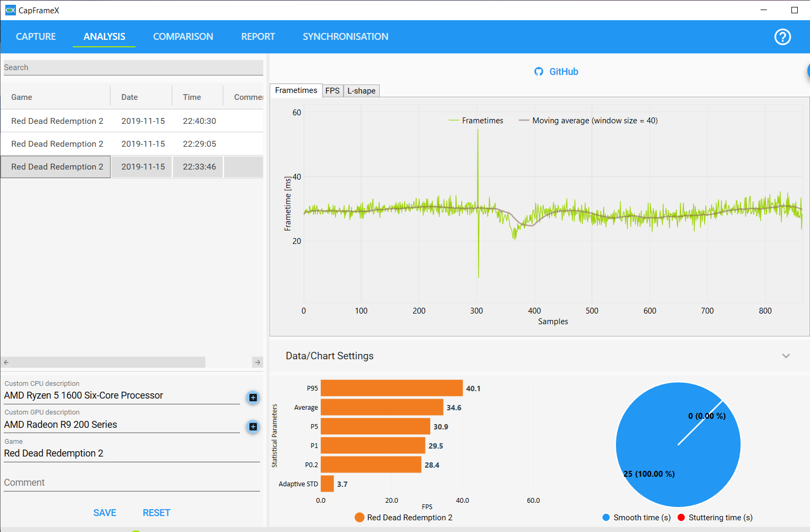Click the P95 bar in the chart
This screenshot has height=532, width=810.
(x=391, y=388)
